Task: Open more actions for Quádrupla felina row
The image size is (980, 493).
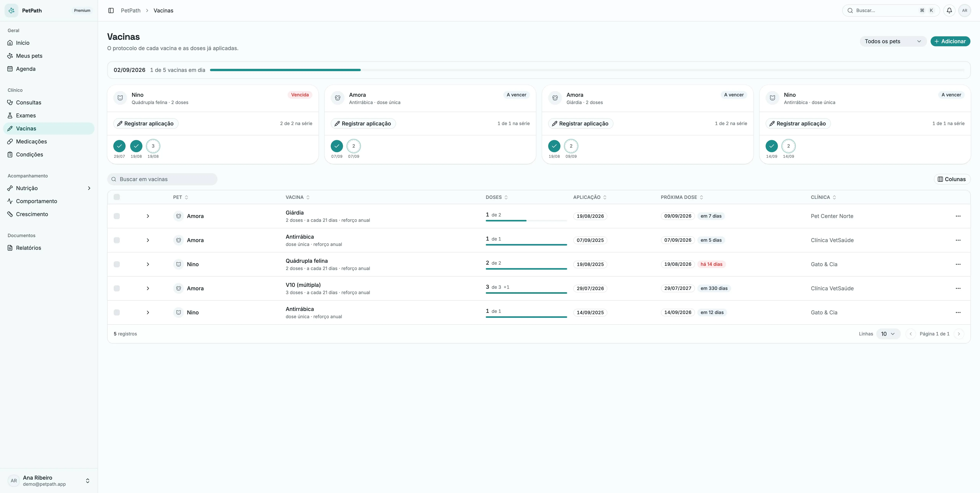Action: click(958, 264)
